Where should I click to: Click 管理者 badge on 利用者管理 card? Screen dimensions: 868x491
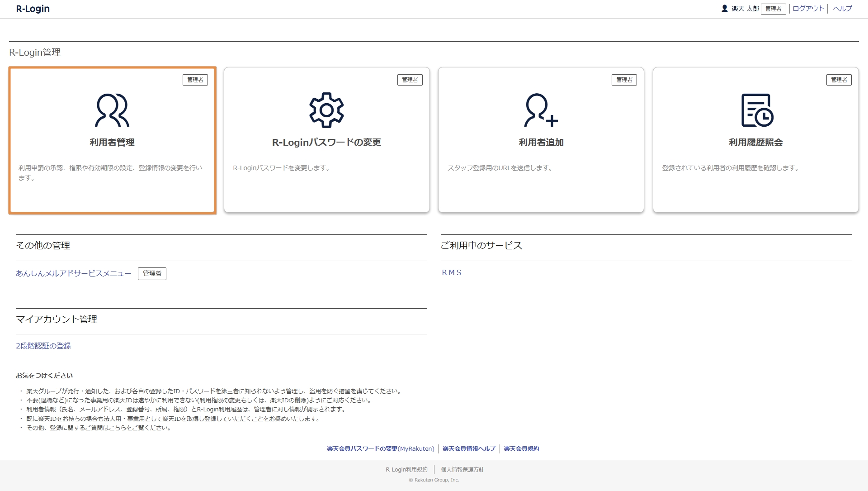(195, 80)
